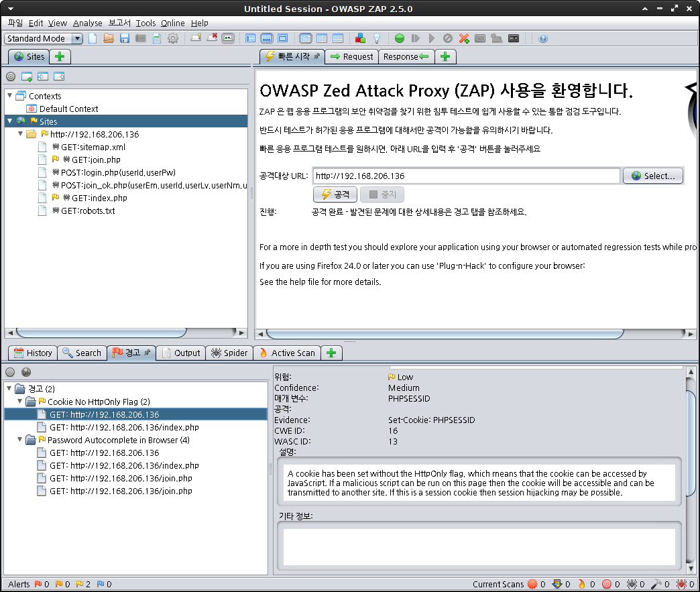
Task: Click the New Context icon in Sites panel
Action: [27, 76]
